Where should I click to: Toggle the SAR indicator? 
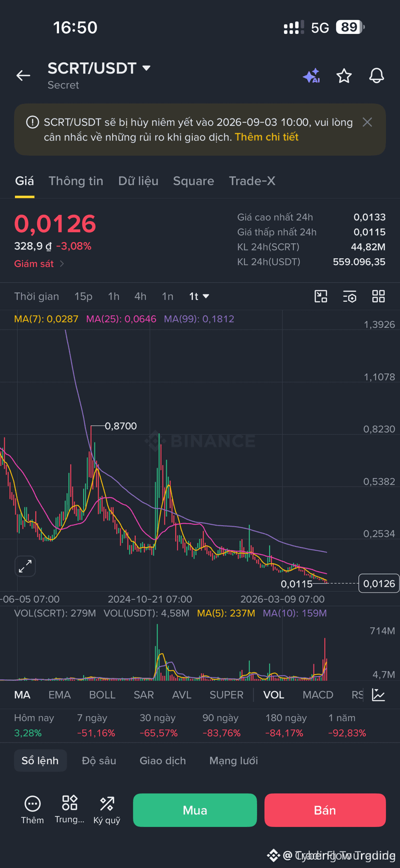click(143, 695)
